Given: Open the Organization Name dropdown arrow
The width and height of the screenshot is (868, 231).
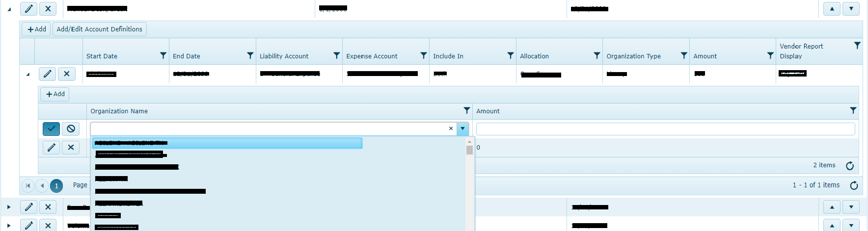Looking at the screenshot, I should point(462,128).
